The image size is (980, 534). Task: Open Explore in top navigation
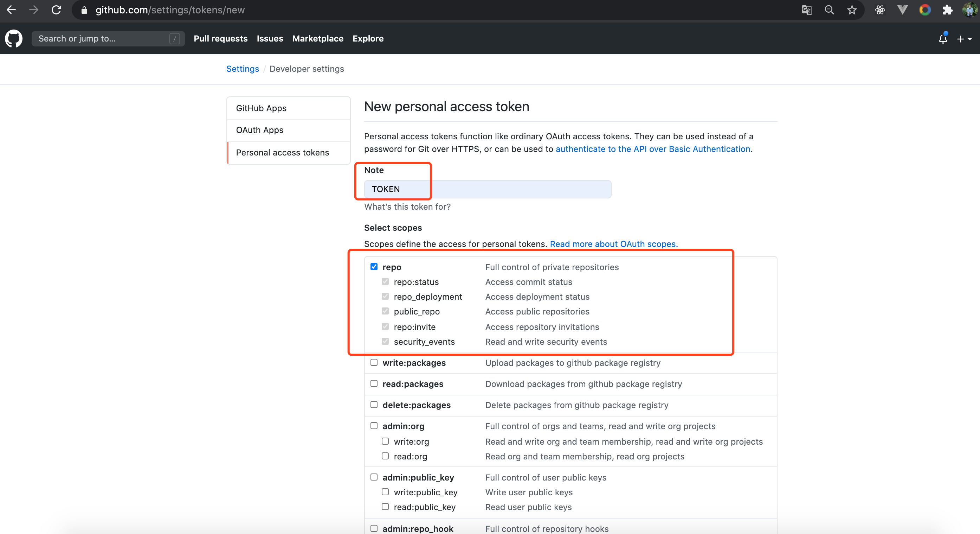pyautogui.click(x=368, y=38)
